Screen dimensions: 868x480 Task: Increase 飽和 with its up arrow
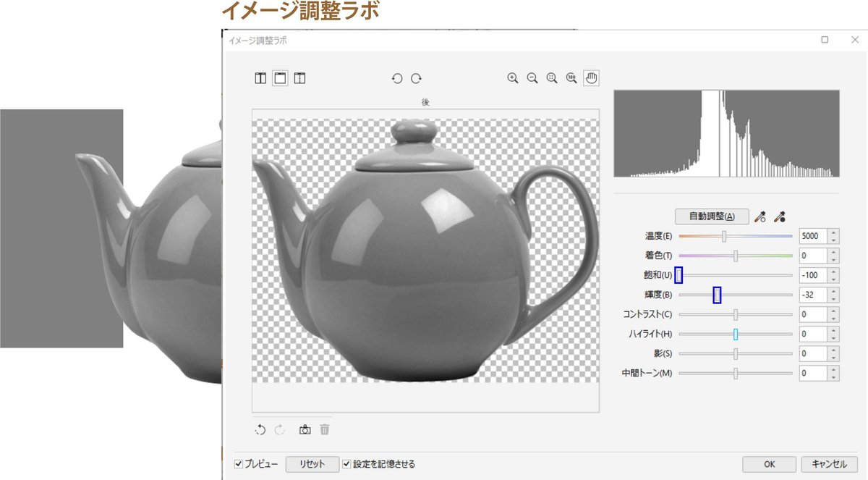(834, 271)
